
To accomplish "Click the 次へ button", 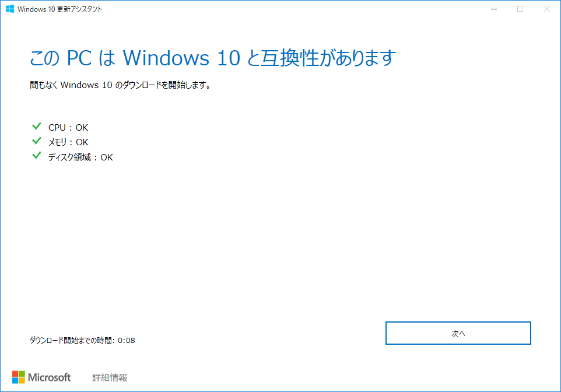I will click(x=458, y=333).
